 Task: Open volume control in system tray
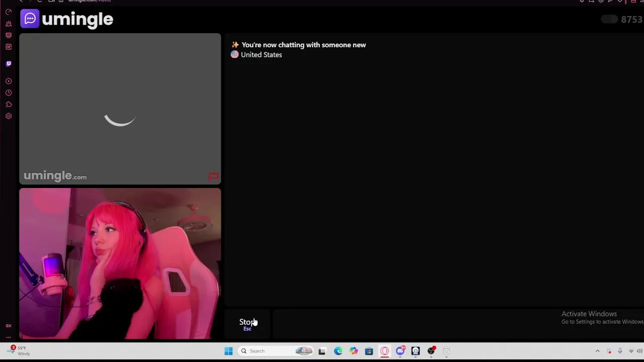639,351
